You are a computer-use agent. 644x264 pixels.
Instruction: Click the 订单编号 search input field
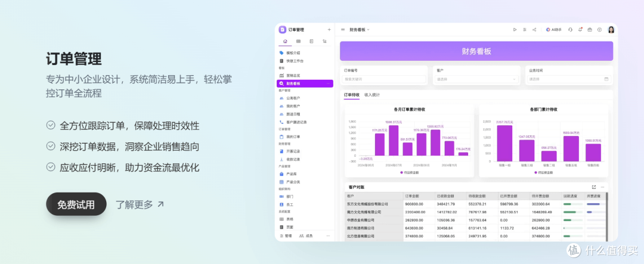tap(383, 79)
